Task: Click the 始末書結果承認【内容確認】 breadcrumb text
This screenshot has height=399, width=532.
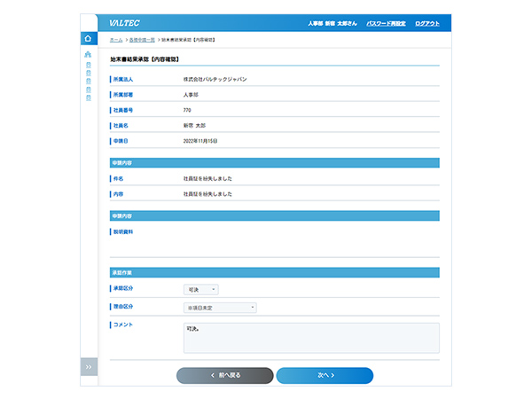Action: 188,41
